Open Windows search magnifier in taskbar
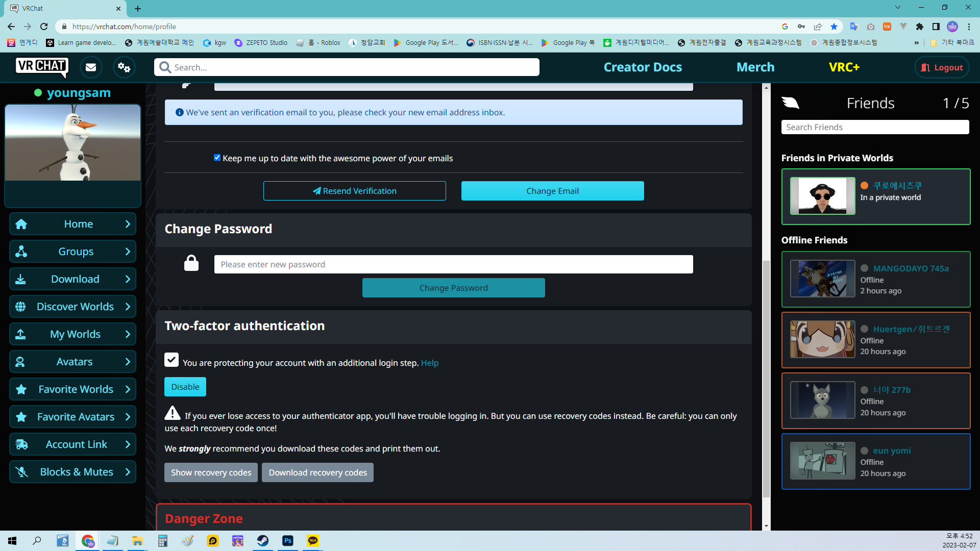Viewport: 980px width, 551px height. pyautogui.click(x=37, y=541)
